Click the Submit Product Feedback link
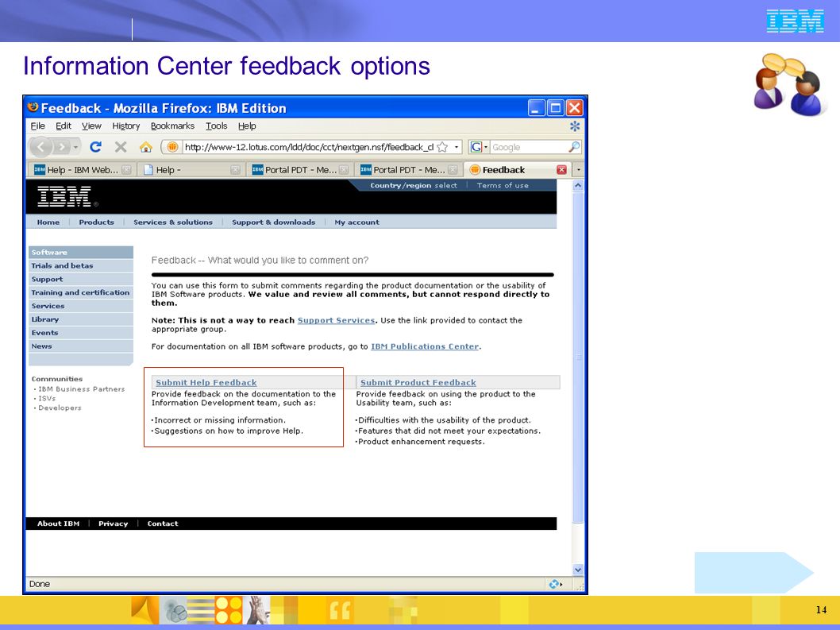This screenshot has height=630, width=840. pyautogui.click(x=418, y=382)
